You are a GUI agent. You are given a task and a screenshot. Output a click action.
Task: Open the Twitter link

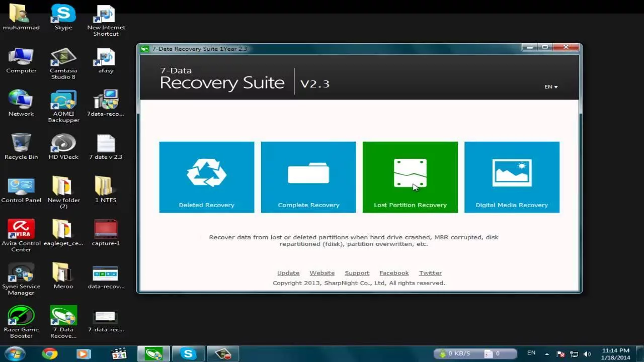pos(430,273)
